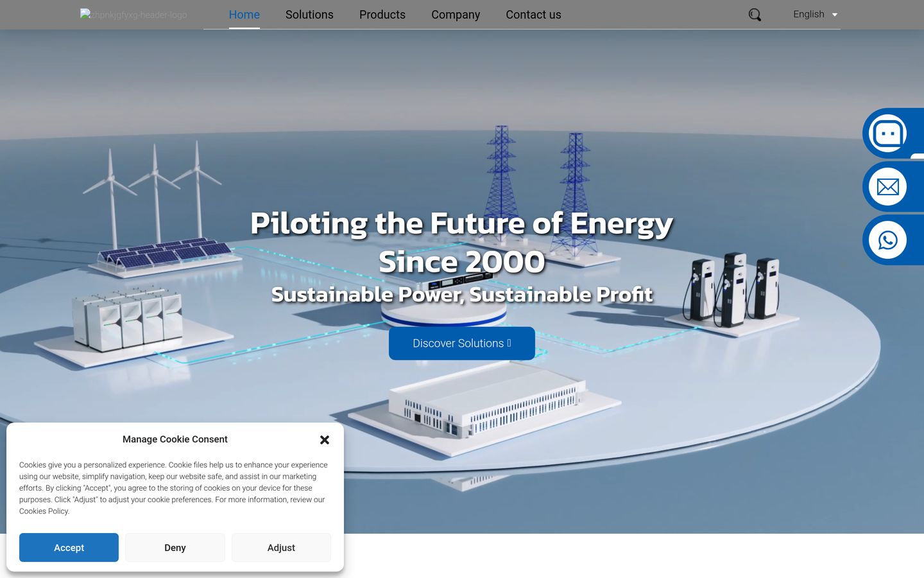
Task: Open the WhatsApp contact icon
Action: coord(888,240)
